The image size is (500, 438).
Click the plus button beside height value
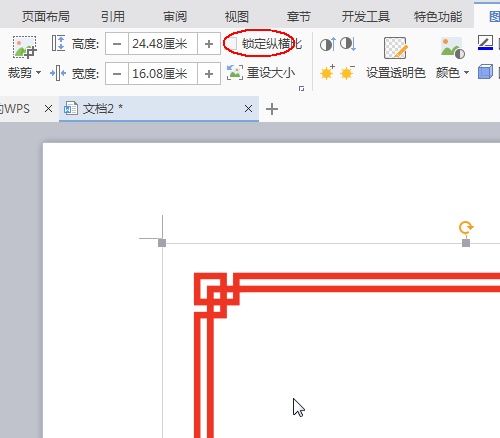click(x=209, y=44)
